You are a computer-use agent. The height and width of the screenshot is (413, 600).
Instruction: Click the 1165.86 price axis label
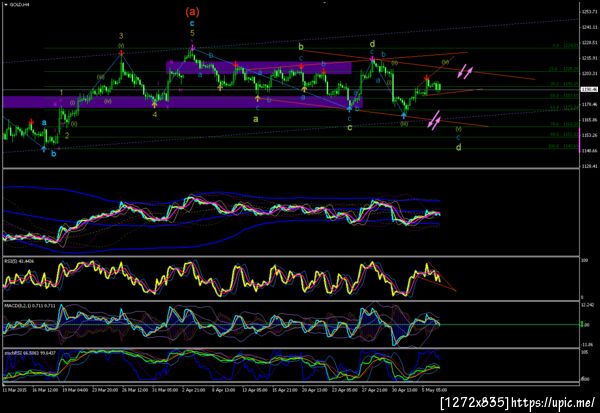coord(589,120)
